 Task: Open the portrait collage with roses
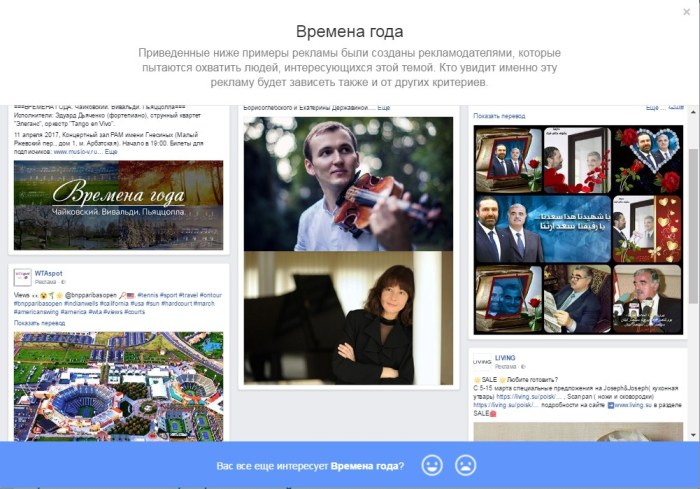(x=578, y=230)
